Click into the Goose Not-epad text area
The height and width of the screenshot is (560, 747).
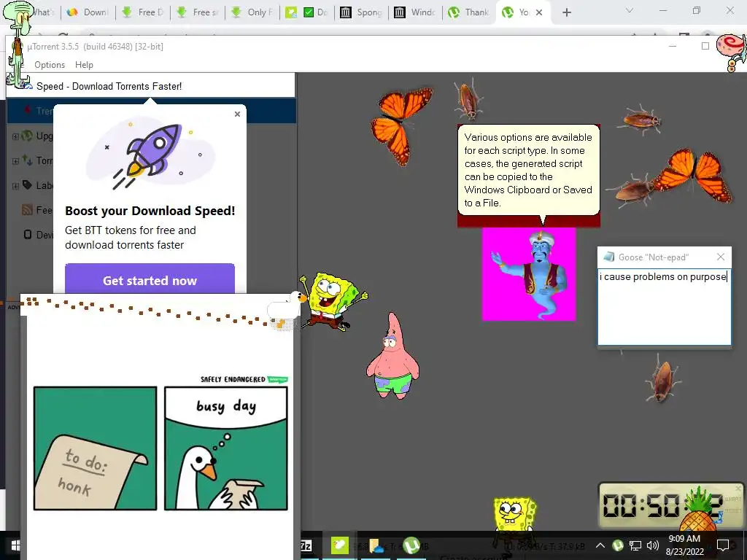click(x=664, y=306)
